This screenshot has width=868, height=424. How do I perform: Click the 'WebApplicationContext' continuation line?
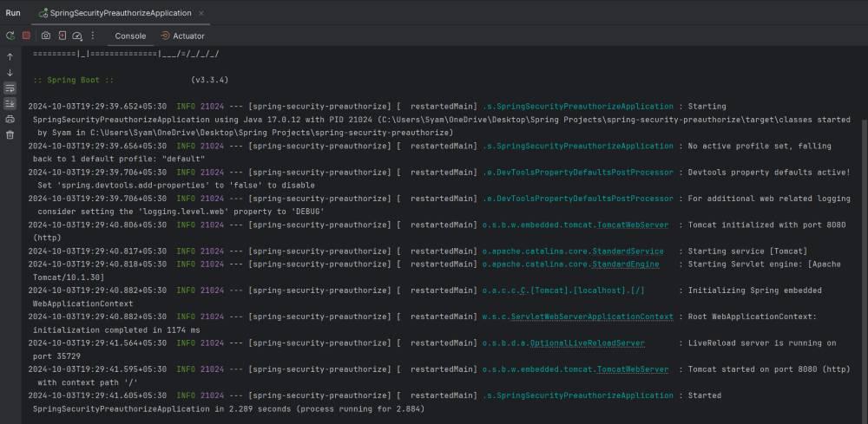coord(83,303)
